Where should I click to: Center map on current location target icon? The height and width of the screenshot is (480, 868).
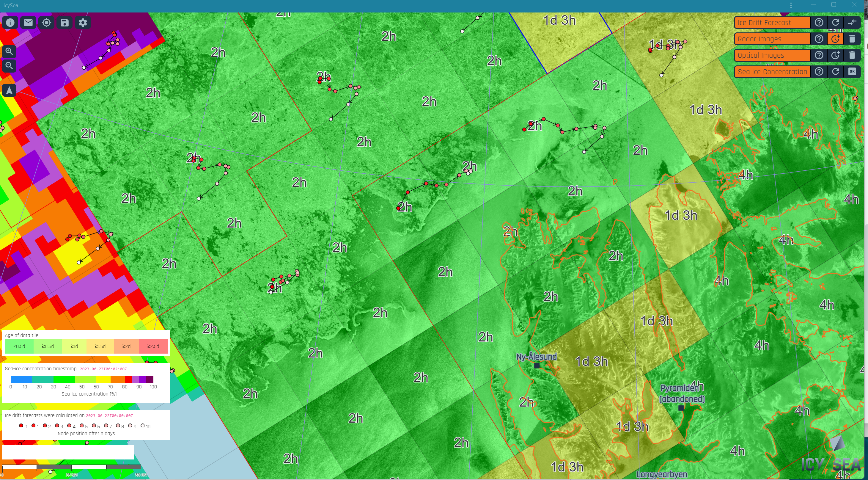(46, 23)
